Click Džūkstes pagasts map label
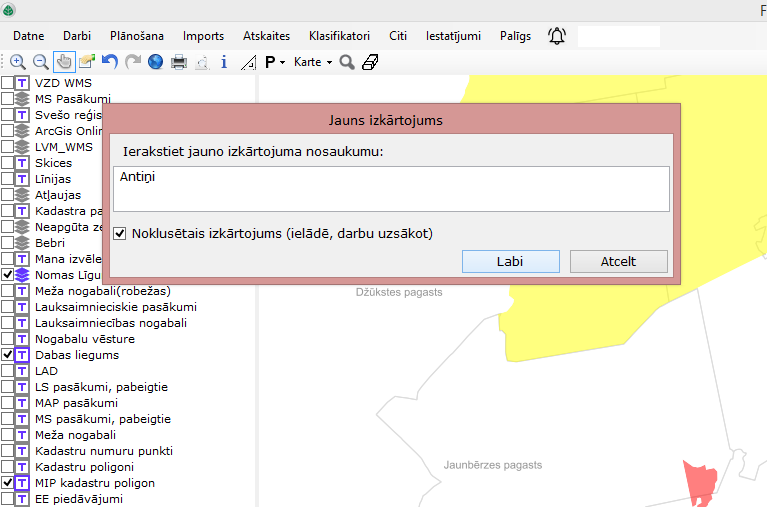 [399, 292]
